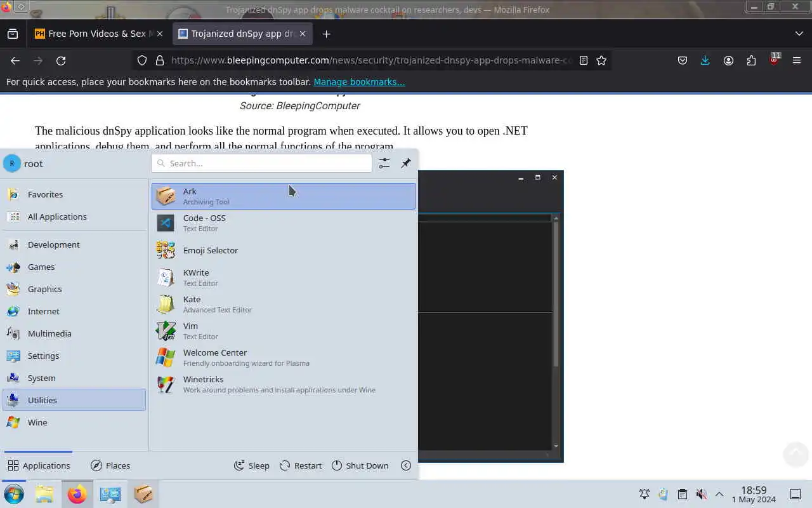Expand more power options arrow
812x508 pixels.
(x=406, y=465)
